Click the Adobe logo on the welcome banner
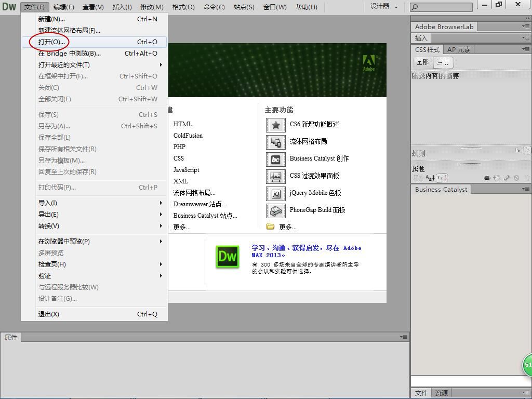 (369, 63)
